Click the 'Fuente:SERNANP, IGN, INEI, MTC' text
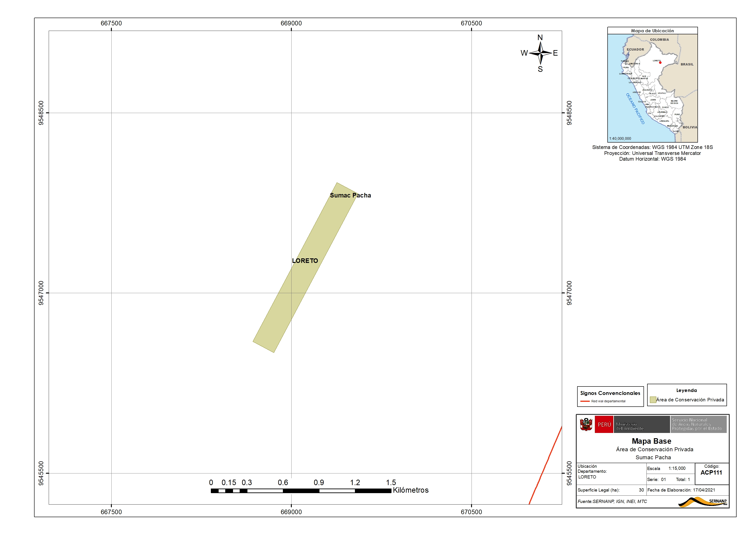Screen dimensions: 756x535 (x=612, y=501)
